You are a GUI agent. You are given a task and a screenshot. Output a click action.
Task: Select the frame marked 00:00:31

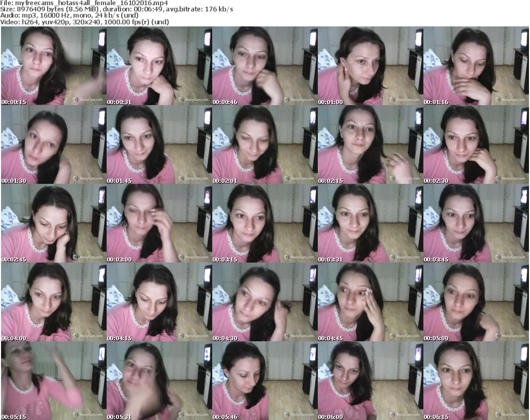pyautogui.click(x=159, y=66)
